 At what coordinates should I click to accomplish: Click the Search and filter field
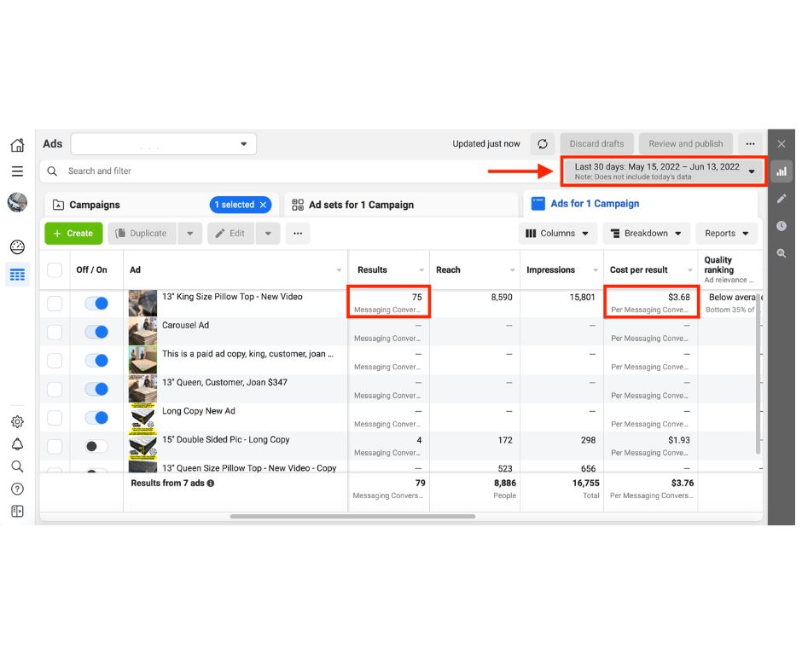click(x=256, y=171)
